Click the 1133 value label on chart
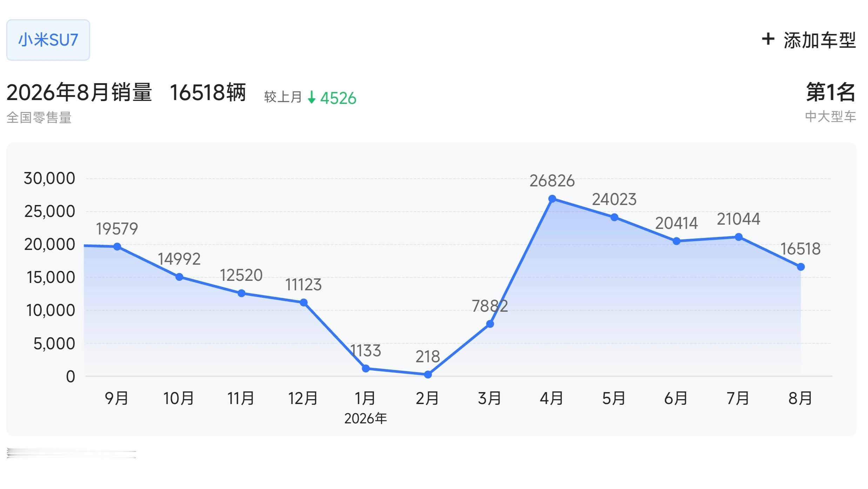 [366, 351]
